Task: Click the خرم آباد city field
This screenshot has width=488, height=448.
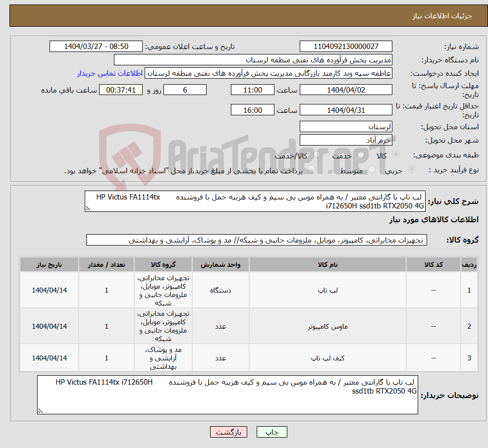Action: pos(346,139)
